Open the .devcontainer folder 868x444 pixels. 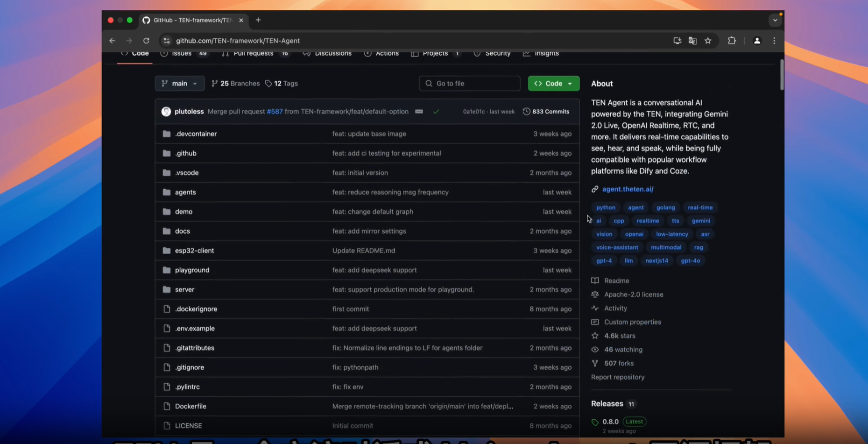point(196,134)
